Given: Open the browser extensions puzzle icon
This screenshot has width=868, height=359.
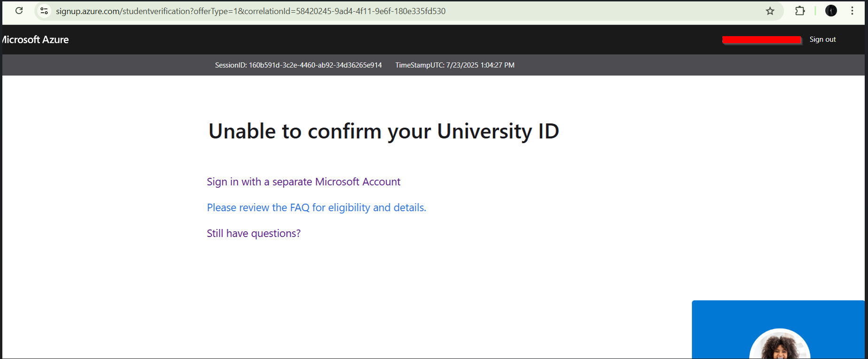Looking at the screenshot, I should 800,11.
